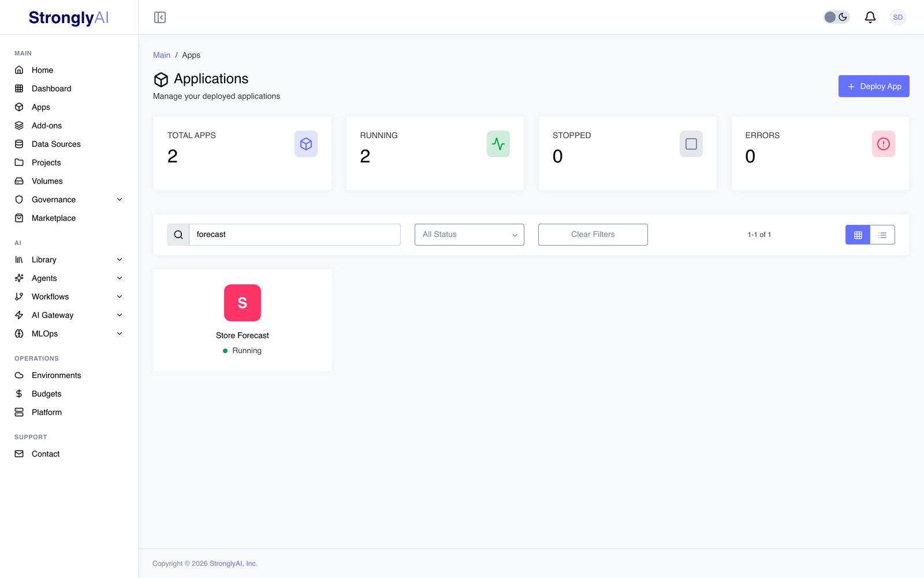This screenshot has width=924, height=578.
Task: Toggle dark mode switch
Action: click(x=836, y=17)
